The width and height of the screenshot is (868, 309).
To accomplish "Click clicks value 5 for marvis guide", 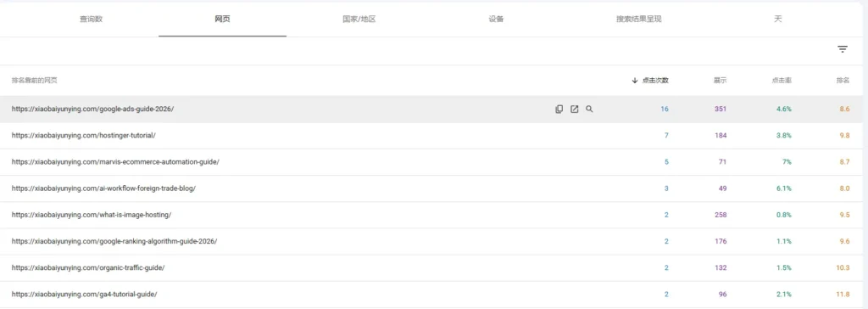I will pos(666,162).
